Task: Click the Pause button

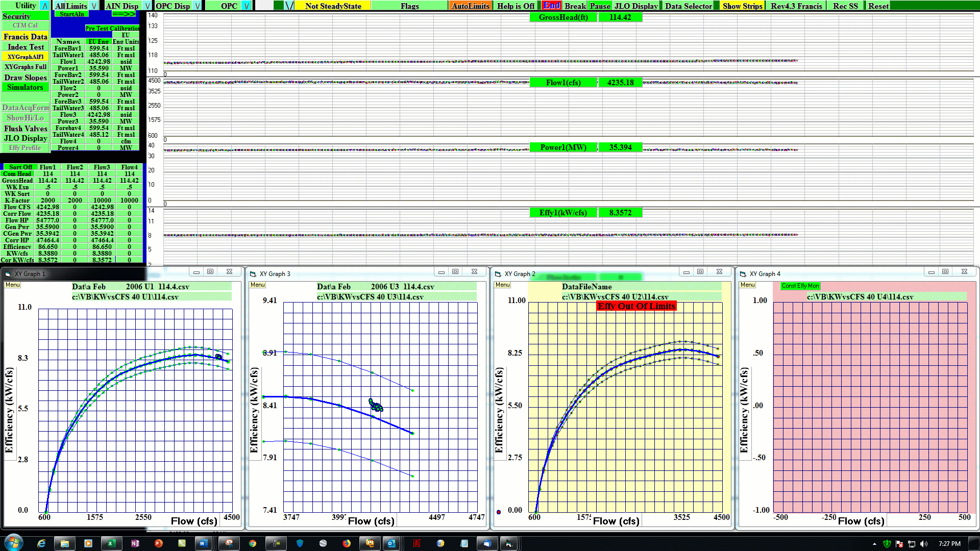Action: pos(600,6)
